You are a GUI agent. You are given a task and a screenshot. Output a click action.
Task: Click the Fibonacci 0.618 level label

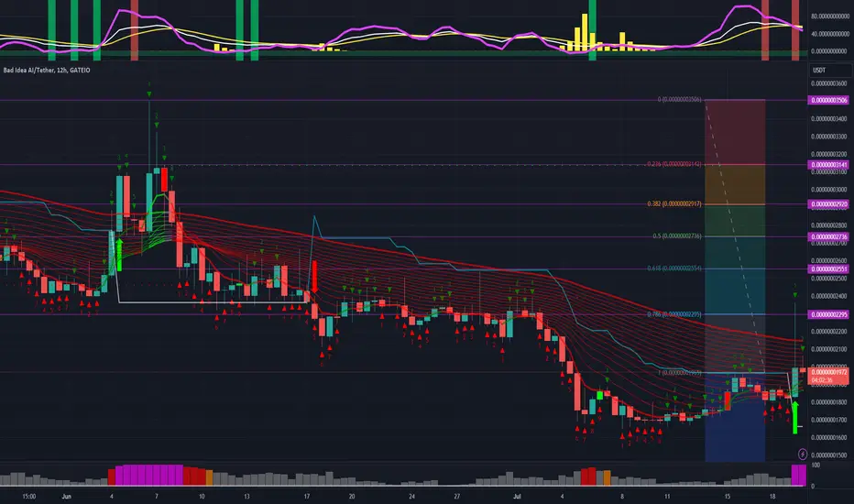(674, 268)
